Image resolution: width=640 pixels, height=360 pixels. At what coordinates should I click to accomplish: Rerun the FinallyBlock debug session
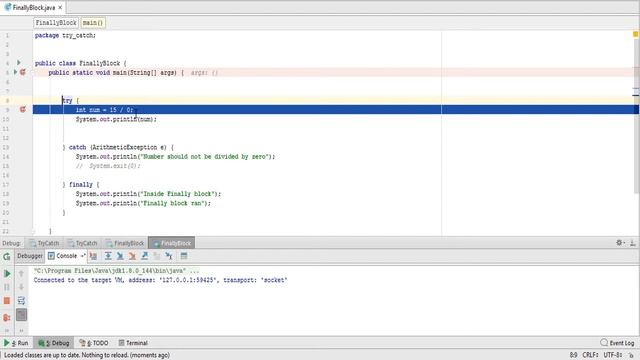[7, 256]
